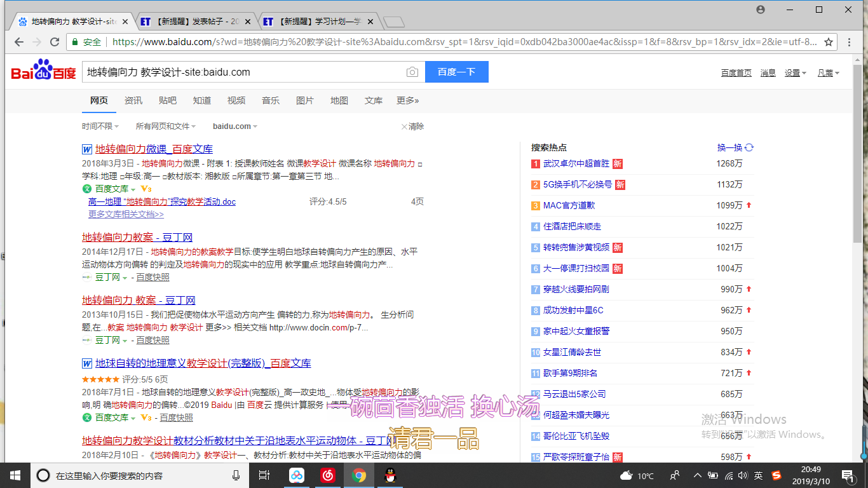Open result 地转偏向力教案 - 豆丁网

(137, 237)
